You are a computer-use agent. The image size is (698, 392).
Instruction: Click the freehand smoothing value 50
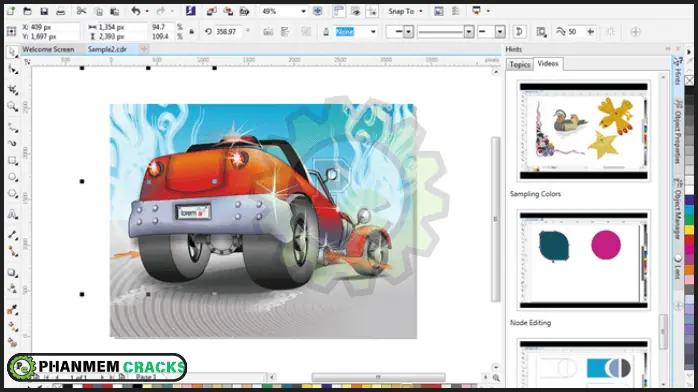pyautogui.click(x=572, y=32)
